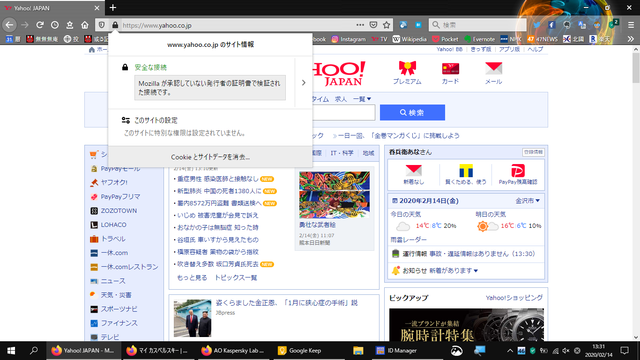The image size is (640, 360).
Task: Switch to IT・科学 news tab
Action: point(342,153)
